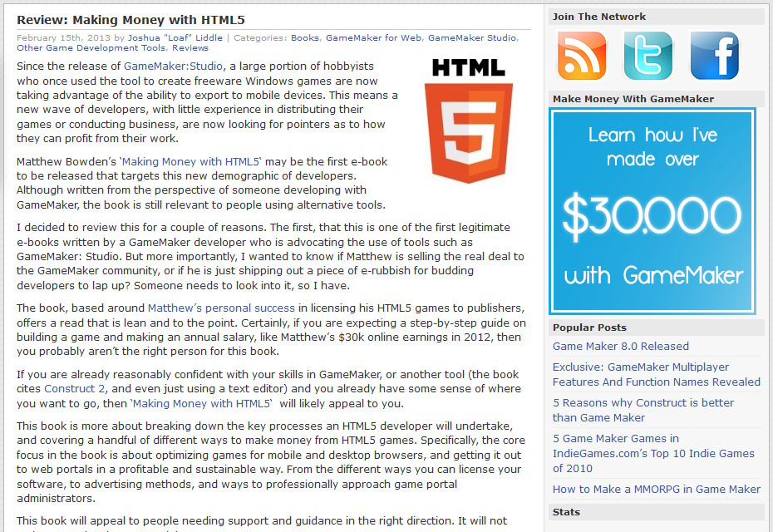
Task: Follow the Construct 2 link
Action: (75, 388)
